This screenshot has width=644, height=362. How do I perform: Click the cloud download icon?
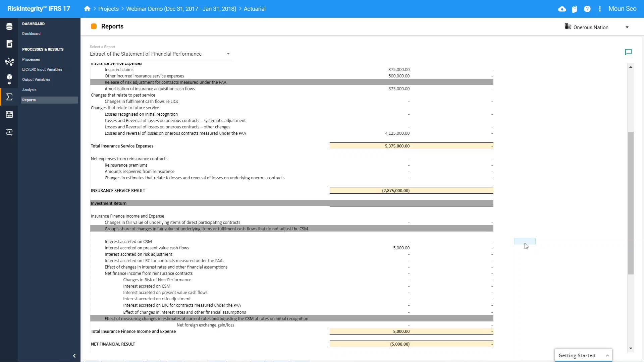pos(562,9)
